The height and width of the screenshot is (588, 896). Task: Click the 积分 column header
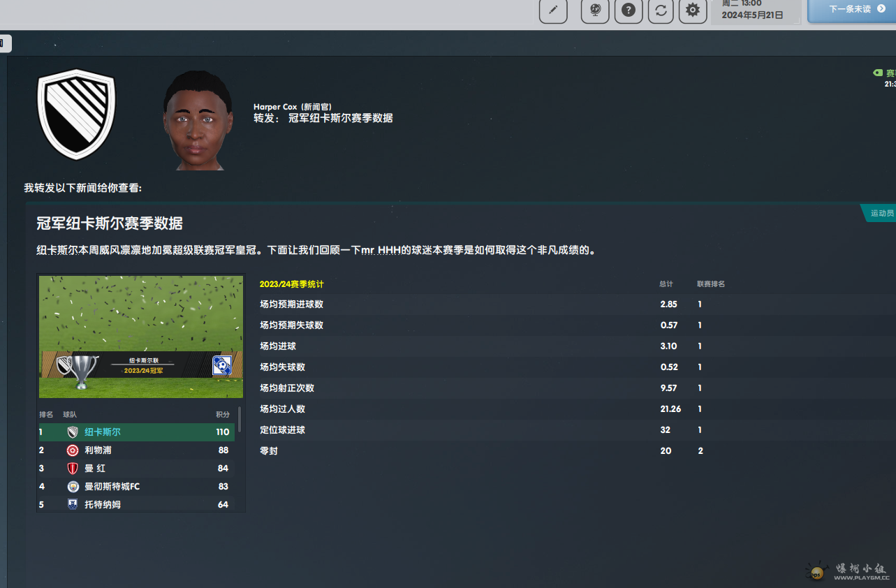tap(223, 415)
